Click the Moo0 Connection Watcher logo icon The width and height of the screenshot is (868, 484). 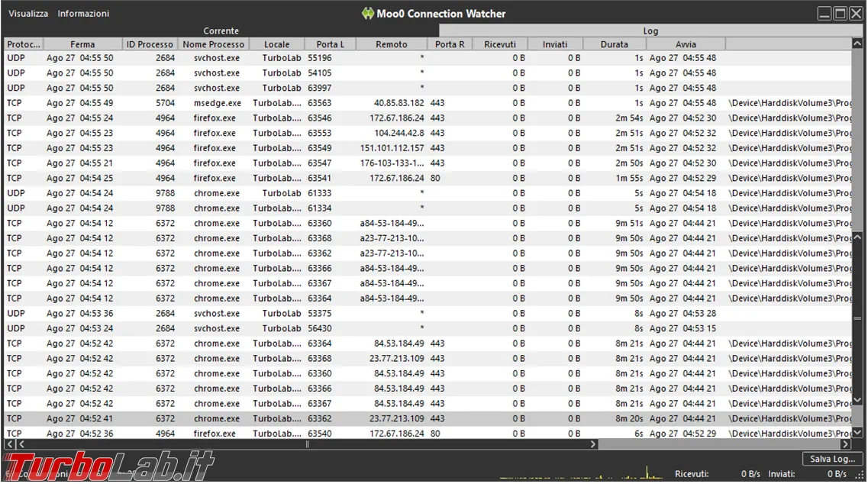tap(367, 13)
